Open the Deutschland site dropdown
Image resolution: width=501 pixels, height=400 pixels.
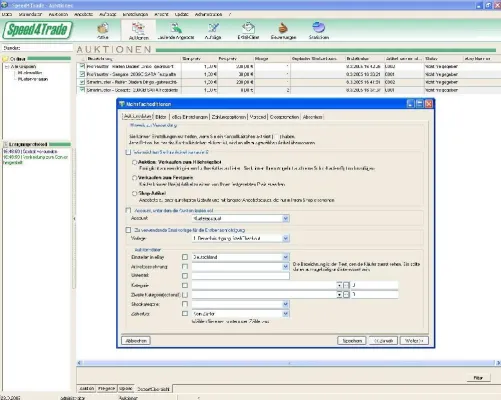tap(286, 257)
